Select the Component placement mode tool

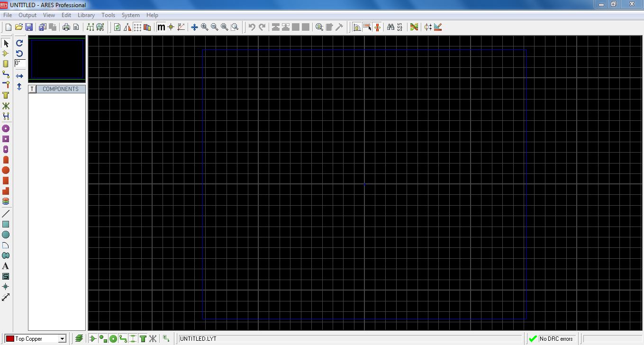(6, 54)
